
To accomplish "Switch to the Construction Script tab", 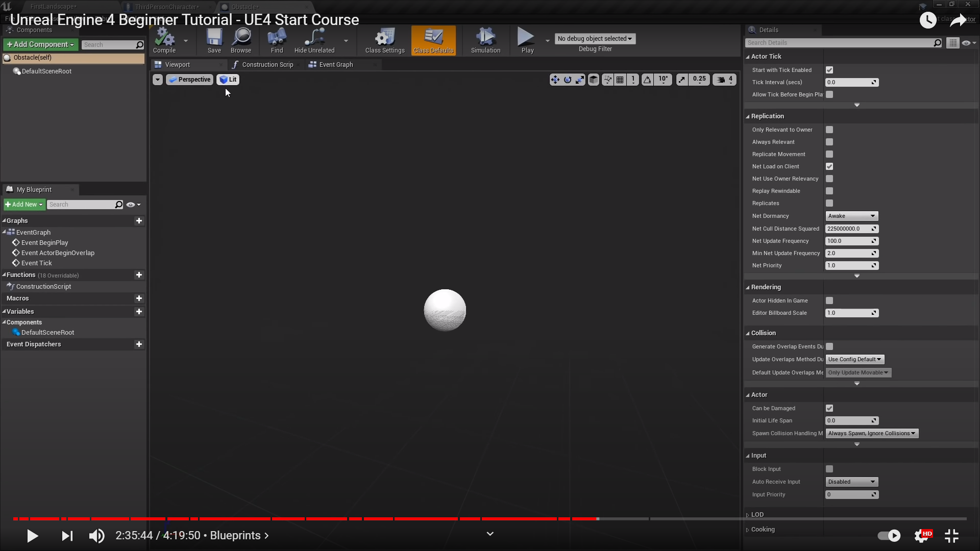I will coord(267,65).
